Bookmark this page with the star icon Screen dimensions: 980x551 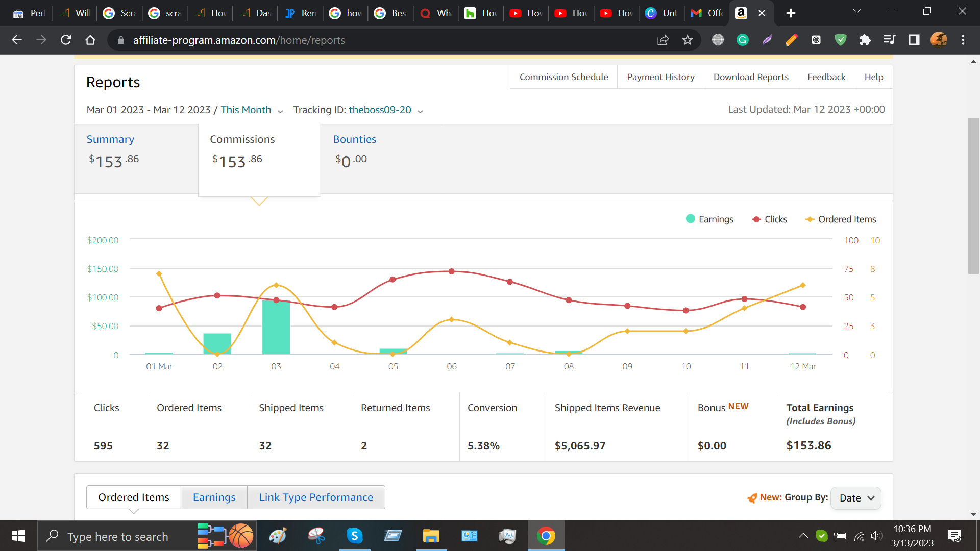tap(688, 40)
